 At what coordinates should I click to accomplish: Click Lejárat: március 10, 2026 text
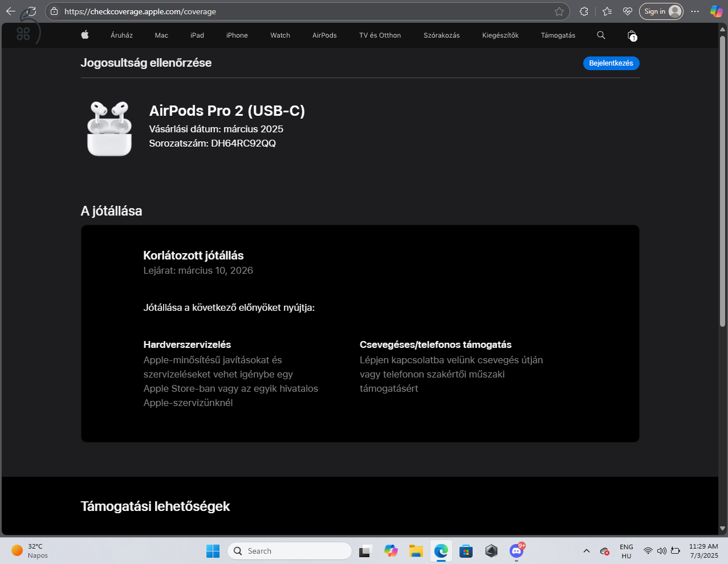pos(198,270)
